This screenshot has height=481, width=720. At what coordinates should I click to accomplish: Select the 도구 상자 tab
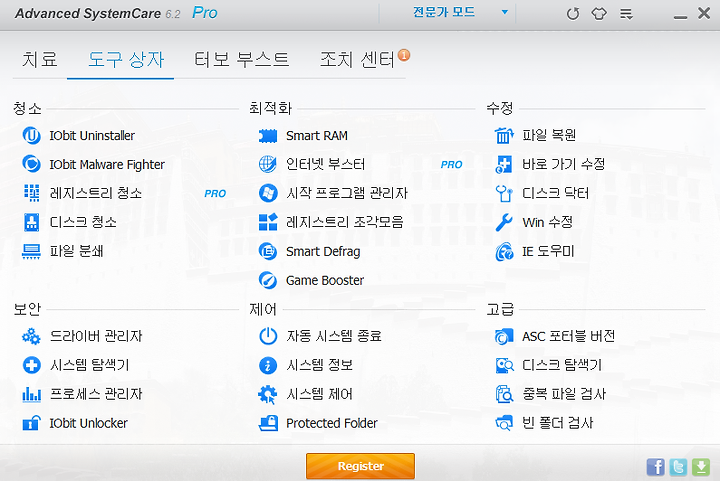tap(126, 59)
